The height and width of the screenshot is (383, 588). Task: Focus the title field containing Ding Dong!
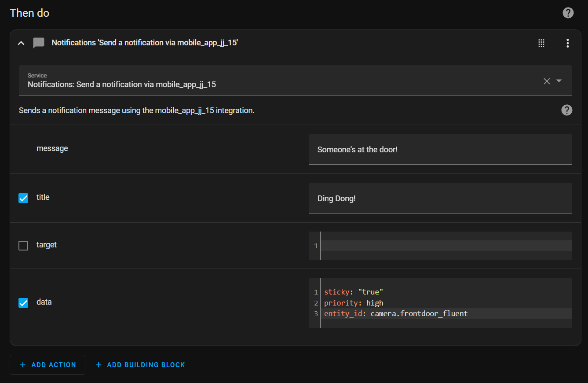pyautogui.click(x=440, y=199)
